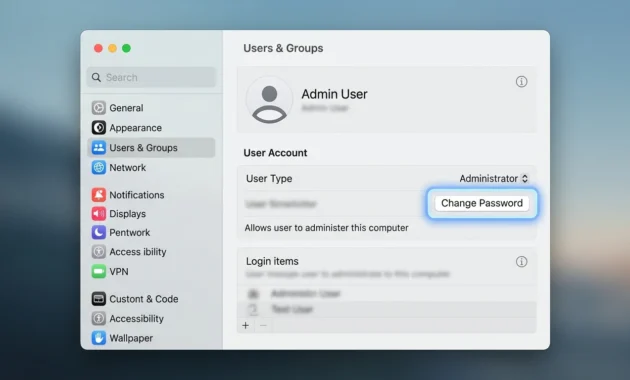The image size is (630, 380).
Task: Open VPN settings
Action: (x=151, y=271)
